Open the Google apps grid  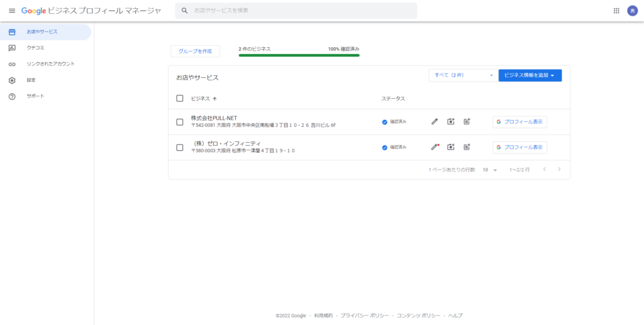[x=616, y=11]
